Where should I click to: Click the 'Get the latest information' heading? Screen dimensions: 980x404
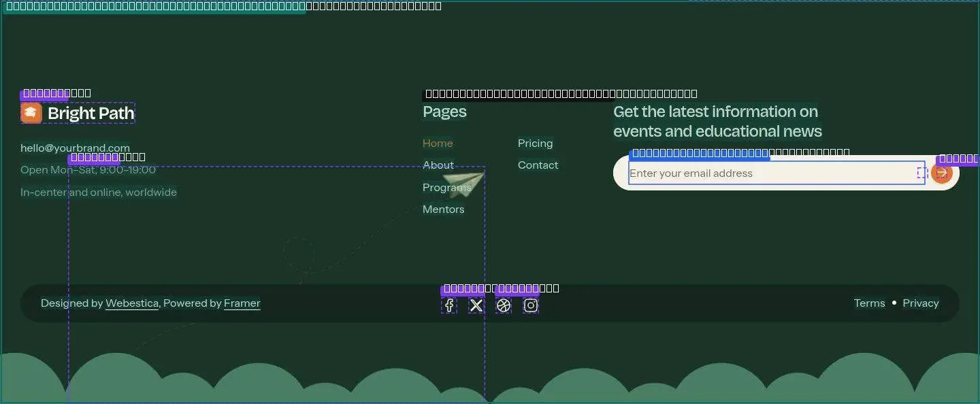point(718,121)
